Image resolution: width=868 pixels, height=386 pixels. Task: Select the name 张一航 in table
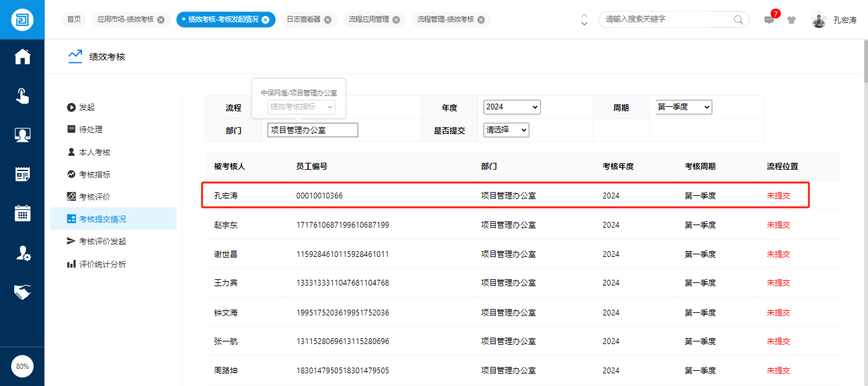226,341
